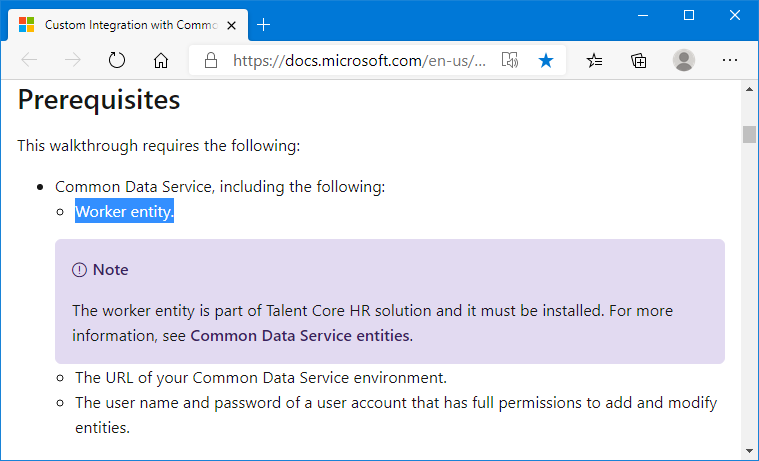
Task: Click the Note information icon
Action: pyautogui.click(x=79, y=270)
